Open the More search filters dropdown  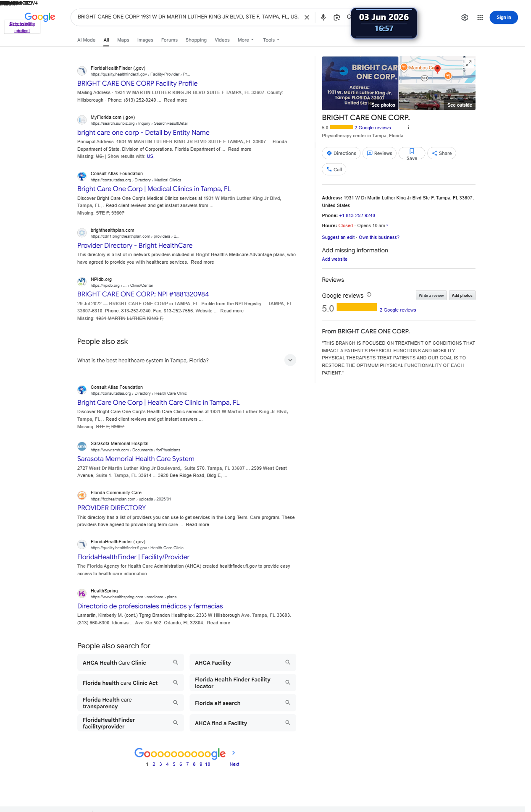(x=246, y=40)
